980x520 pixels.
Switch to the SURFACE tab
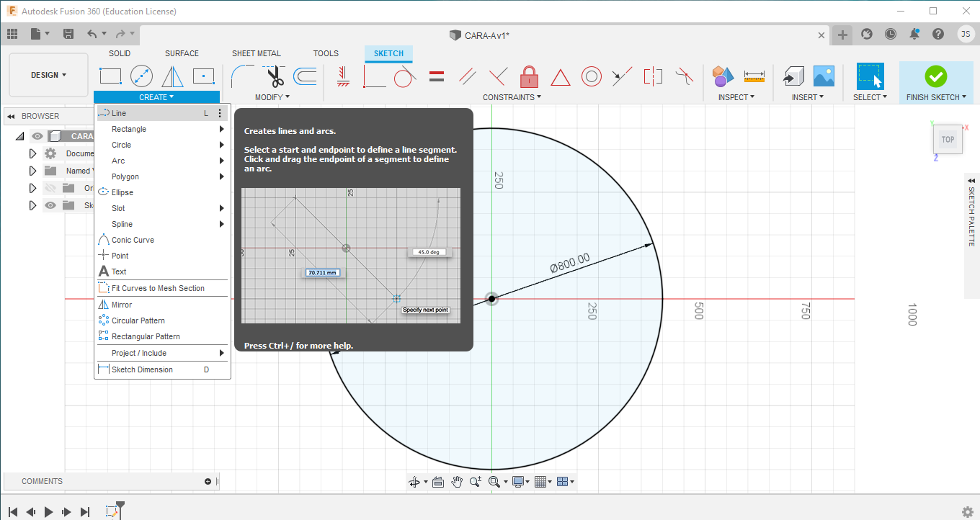pos(182,53)
